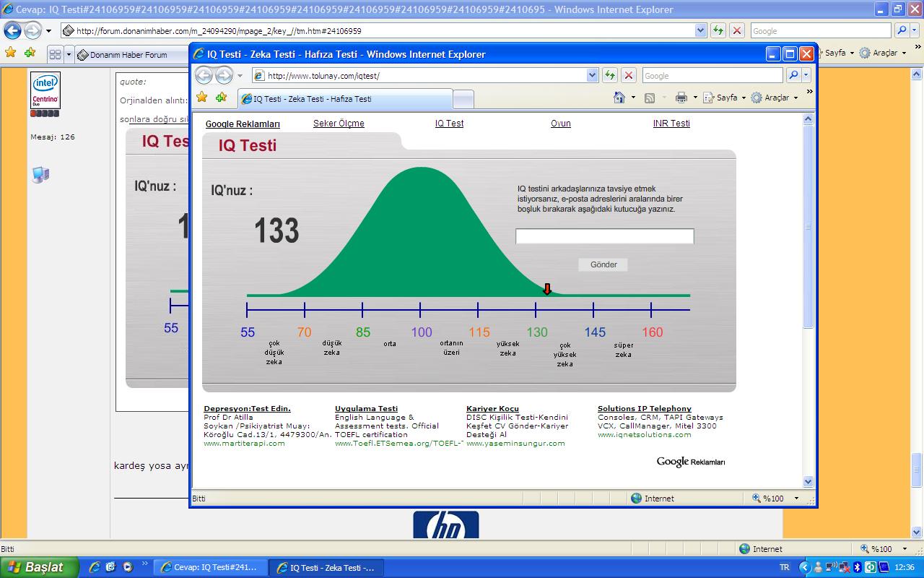
Task: Open the Oyun link
Action: coord(561,124)
